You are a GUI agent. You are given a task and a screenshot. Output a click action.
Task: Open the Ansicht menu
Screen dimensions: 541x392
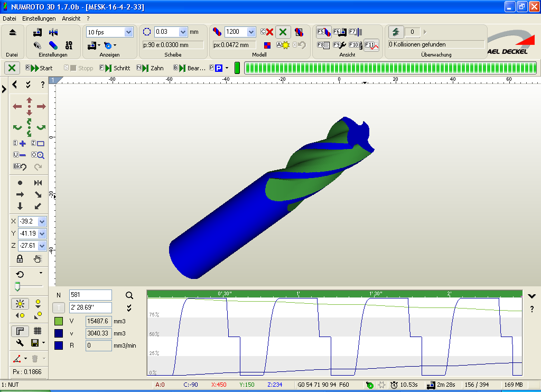pos(71,18)
